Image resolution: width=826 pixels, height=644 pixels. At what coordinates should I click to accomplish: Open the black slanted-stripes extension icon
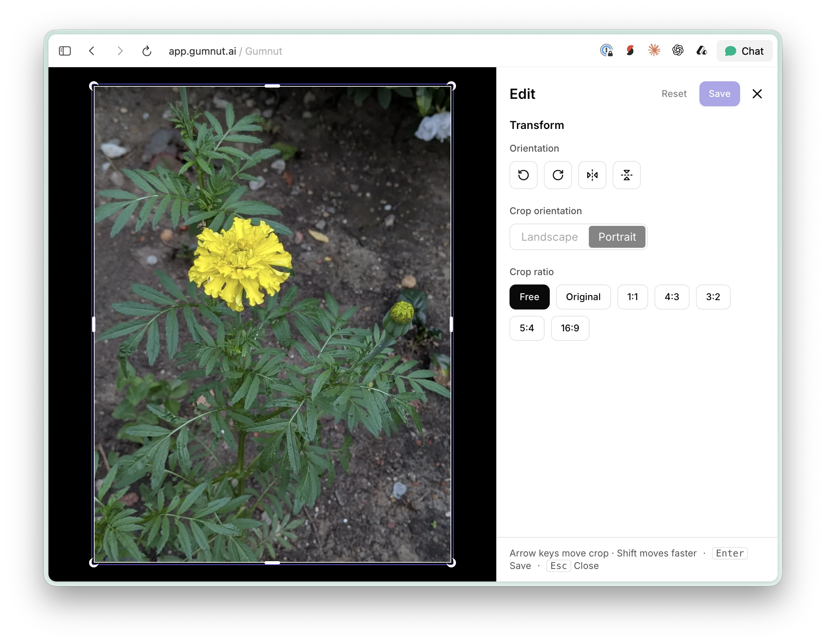point(701,51)
